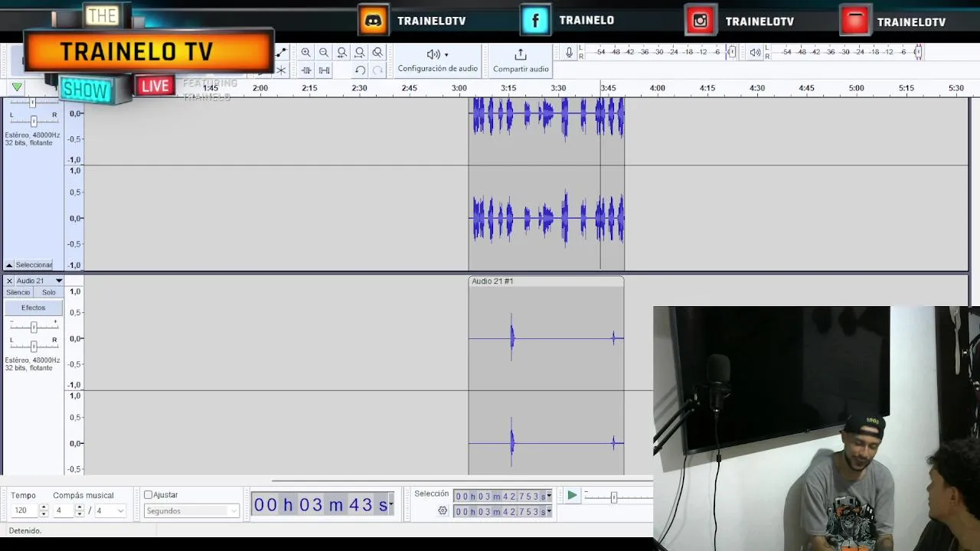The image size is (980, 551).
Task: Open Configuración de audio speaker icon
Action: click(x=433, y=54)
